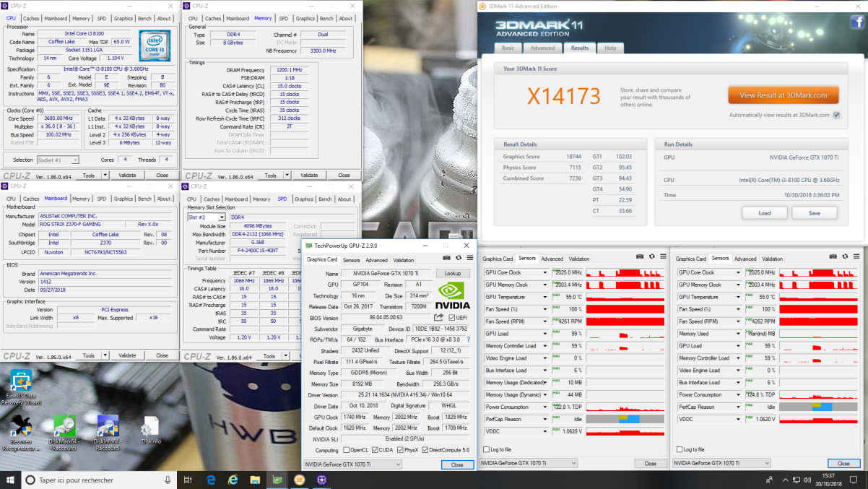868x489 pixels.
Task: Launch Internet Explorer from the taskbar
Action: click(233, 480)
